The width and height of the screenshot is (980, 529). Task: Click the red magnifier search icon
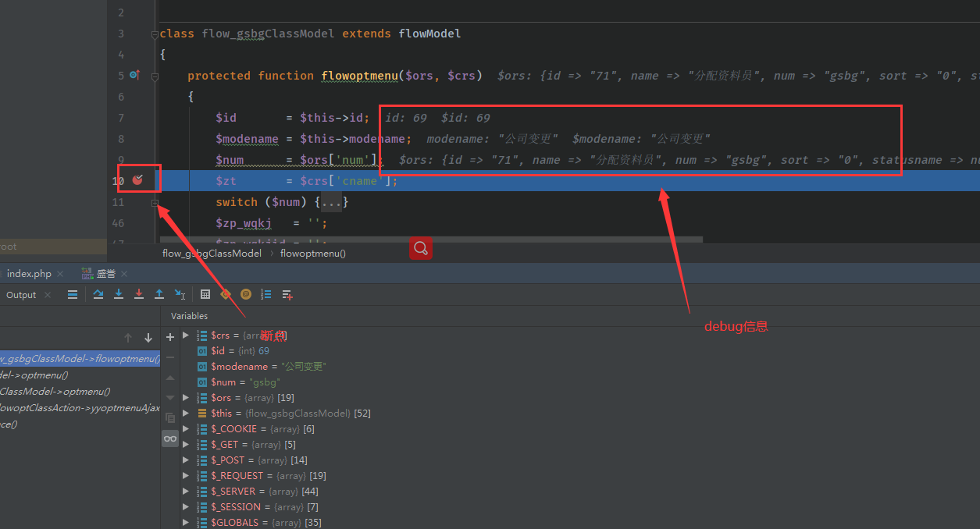click(x=420, y=248)
